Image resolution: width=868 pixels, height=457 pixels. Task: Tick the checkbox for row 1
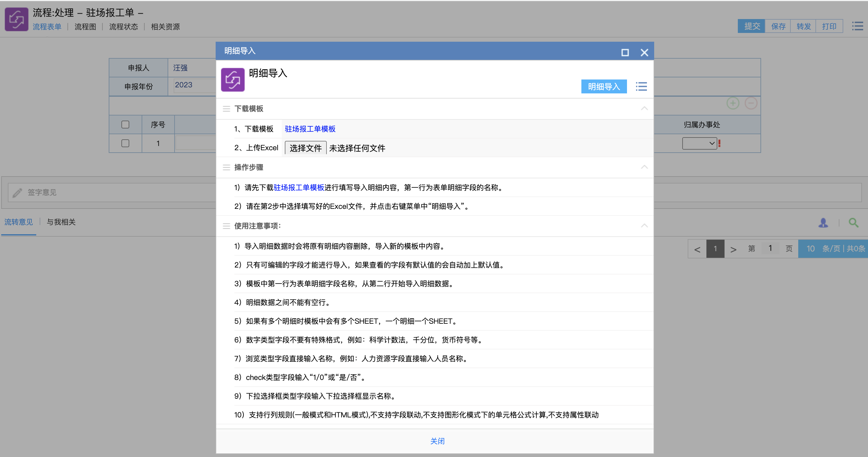click(x=125, y=143)
